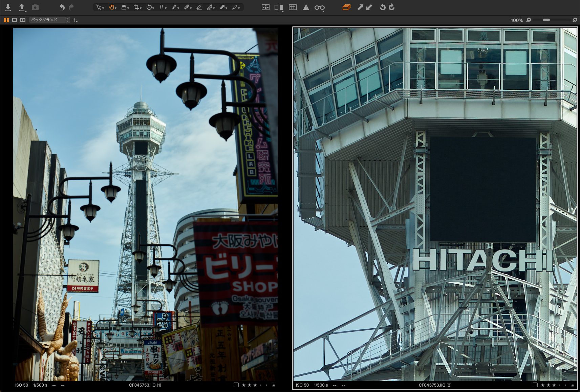580x392 pixels.
Task: Click the Undo arrow
Action: (62, 7)
